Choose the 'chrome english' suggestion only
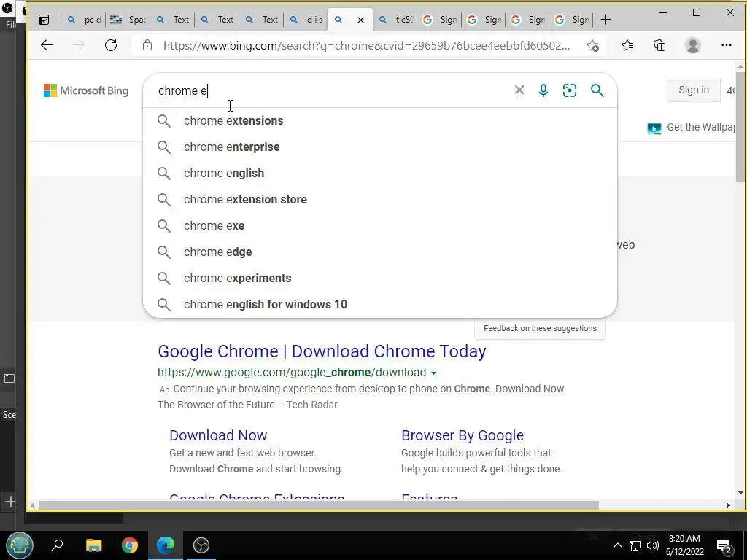The width and height of the screenshot is (747, 560). click(x=379, y=173)
